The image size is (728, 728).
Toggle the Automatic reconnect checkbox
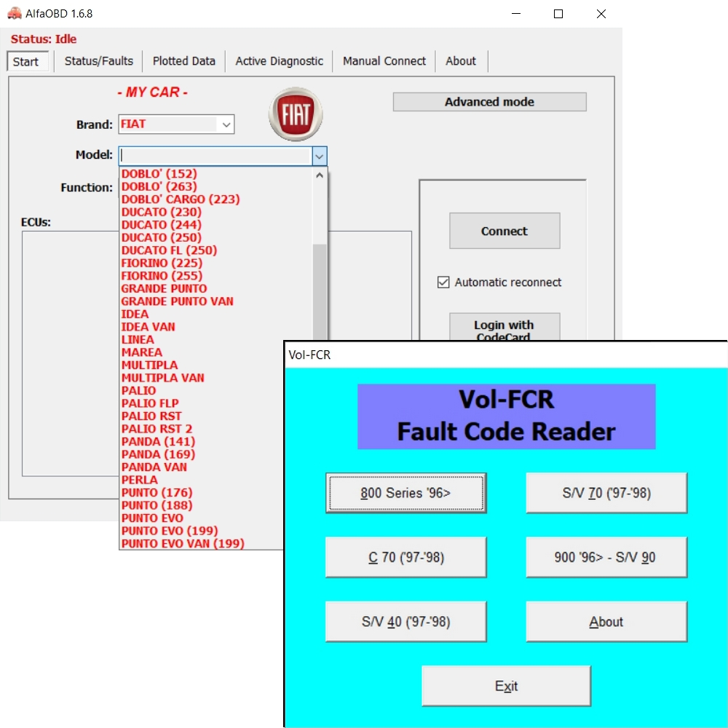point(443,282)
